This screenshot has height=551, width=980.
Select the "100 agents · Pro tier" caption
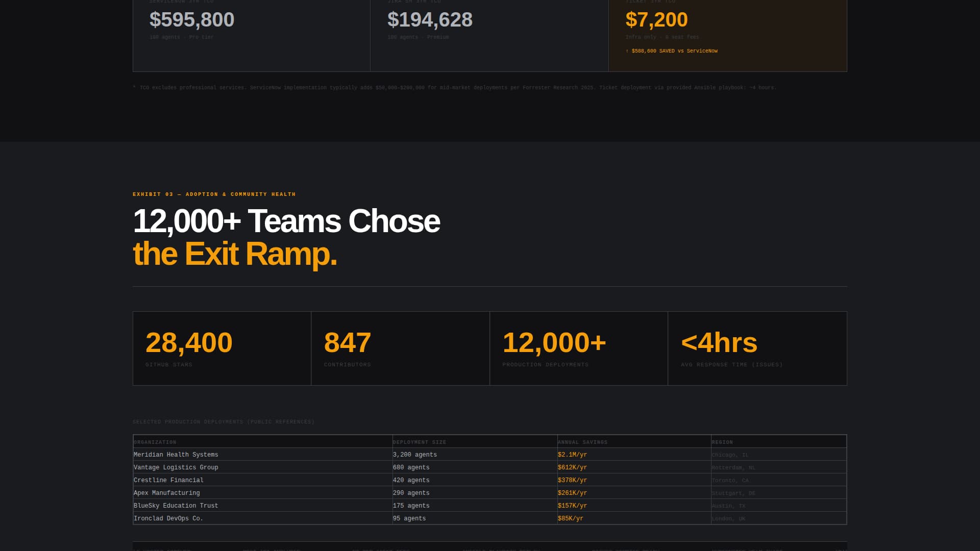(x=182, y=37)
